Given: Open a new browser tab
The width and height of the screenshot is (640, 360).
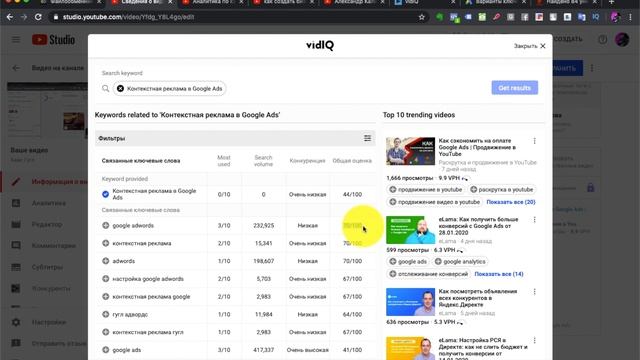Looking at the screenshot, I should click(611, 2).
